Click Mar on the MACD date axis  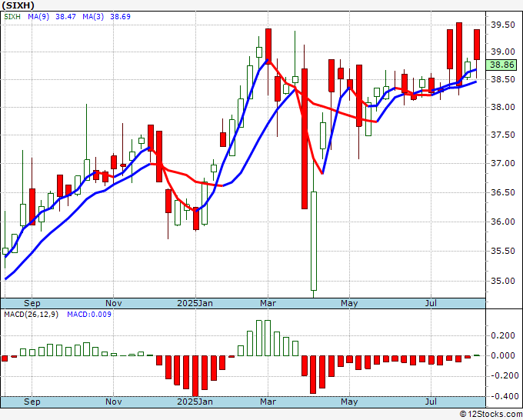[x=268, y=402]
